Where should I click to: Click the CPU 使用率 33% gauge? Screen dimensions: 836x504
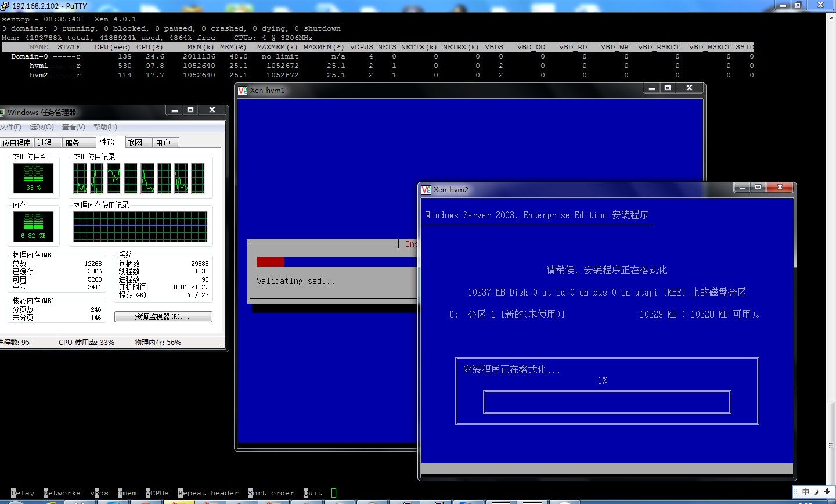pos(34,178)
